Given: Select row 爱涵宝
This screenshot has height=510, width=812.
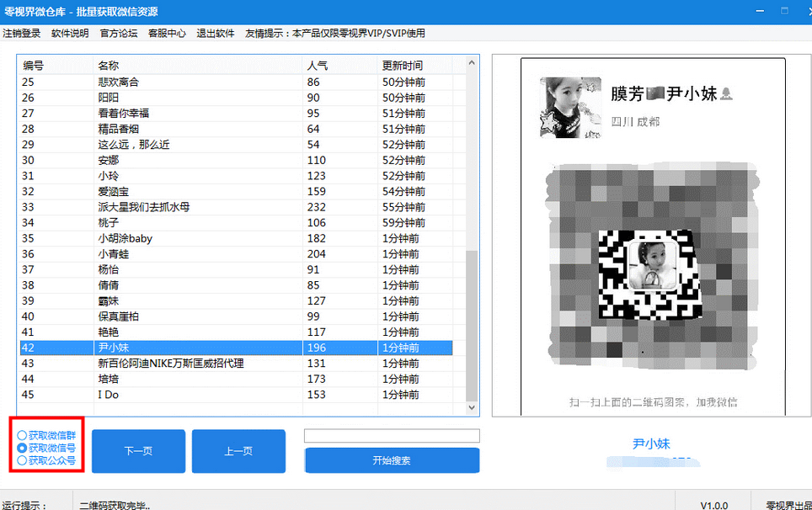Looking at the screenshot, I should point(236,191).
